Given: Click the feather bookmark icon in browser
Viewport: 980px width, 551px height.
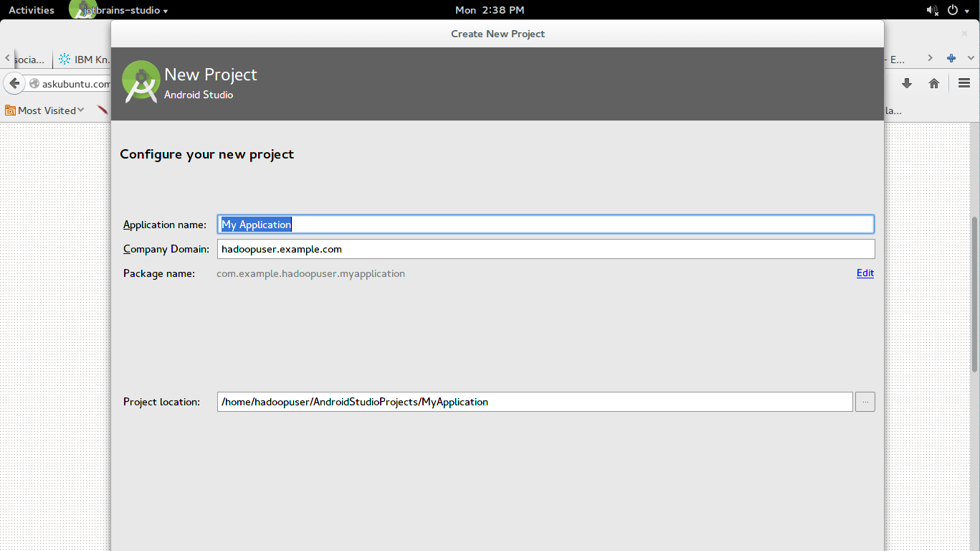Looking at the screenshot, I should (103, 110).
